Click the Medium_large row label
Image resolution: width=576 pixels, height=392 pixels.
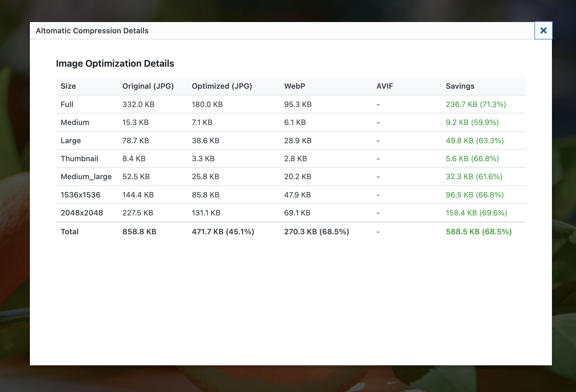click(x=86, y=177)
